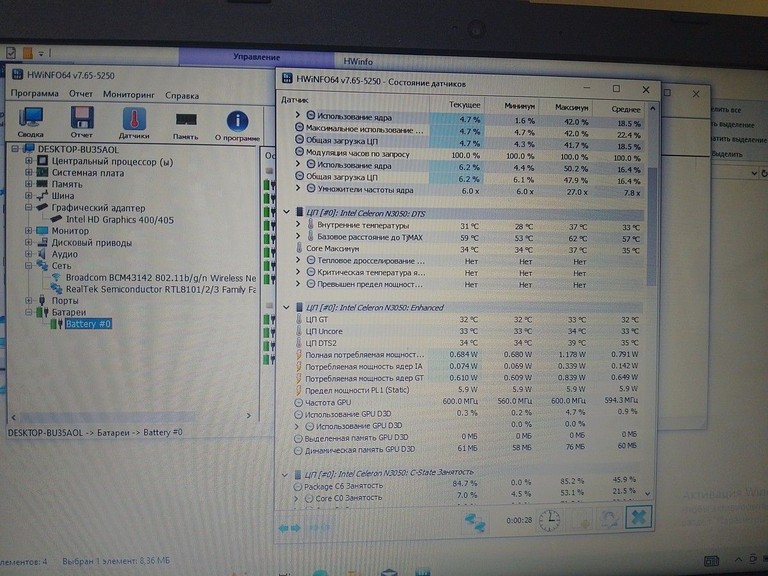Select the Дисковый приводы tree item
Image resolution: width=768 pixels, height=576 pixels.
(x=92, y=242)
